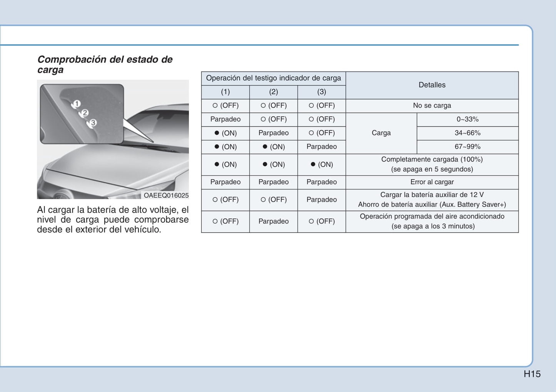Viewport: 556px width, 392px height.
Task: Click the heading 'Comprobación del estado de carga'
Action: click(x=105, y=64)
